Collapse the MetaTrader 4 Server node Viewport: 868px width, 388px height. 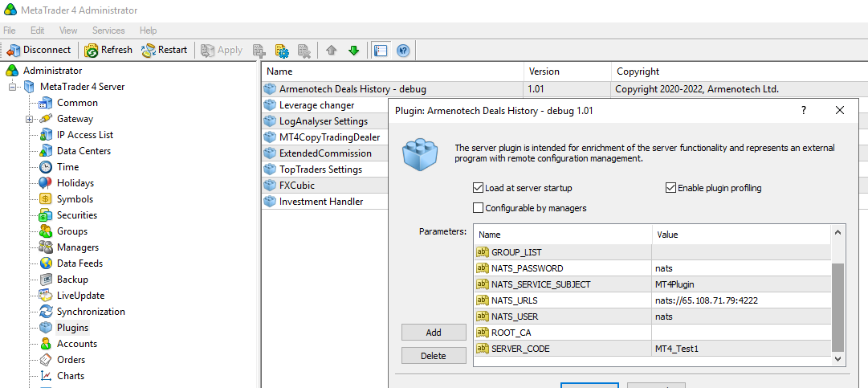pos(14,87)
